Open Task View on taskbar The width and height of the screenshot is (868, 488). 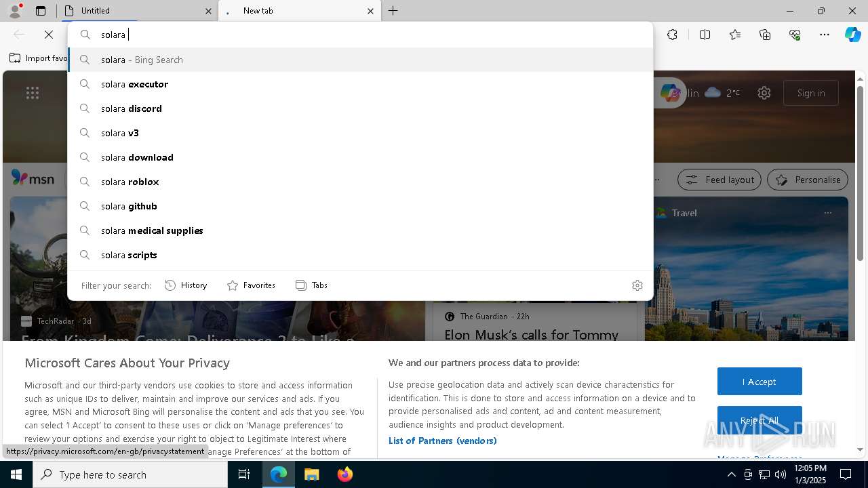point(244,474)
